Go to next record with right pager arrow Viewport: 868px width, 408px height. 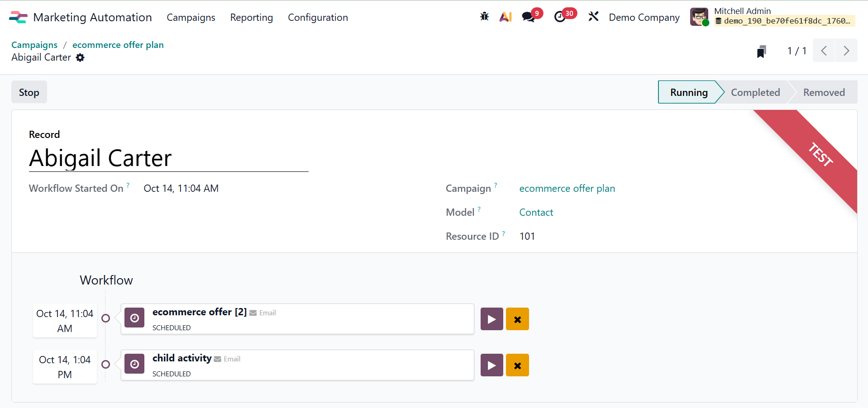click(846, 51)
